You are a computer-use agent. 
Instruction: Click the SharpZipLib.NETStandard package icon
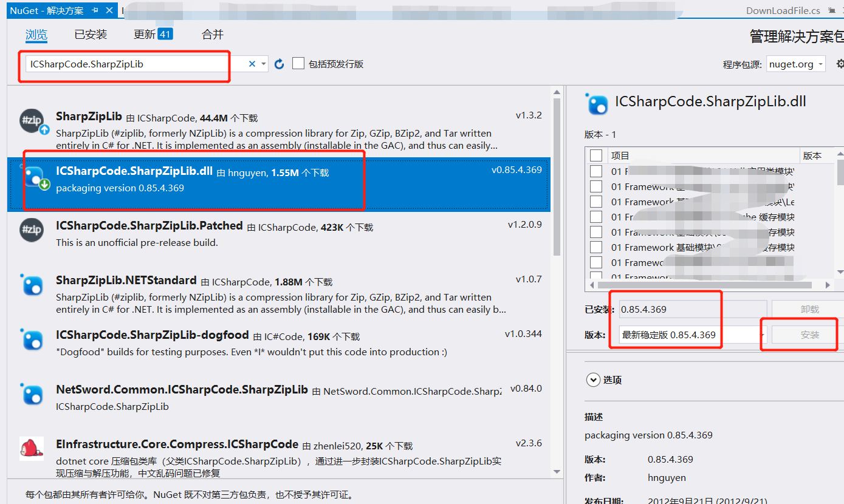32,284
